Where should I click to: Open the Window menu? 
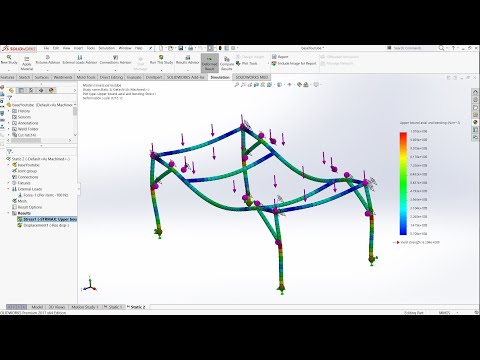[x=125, y=48]
